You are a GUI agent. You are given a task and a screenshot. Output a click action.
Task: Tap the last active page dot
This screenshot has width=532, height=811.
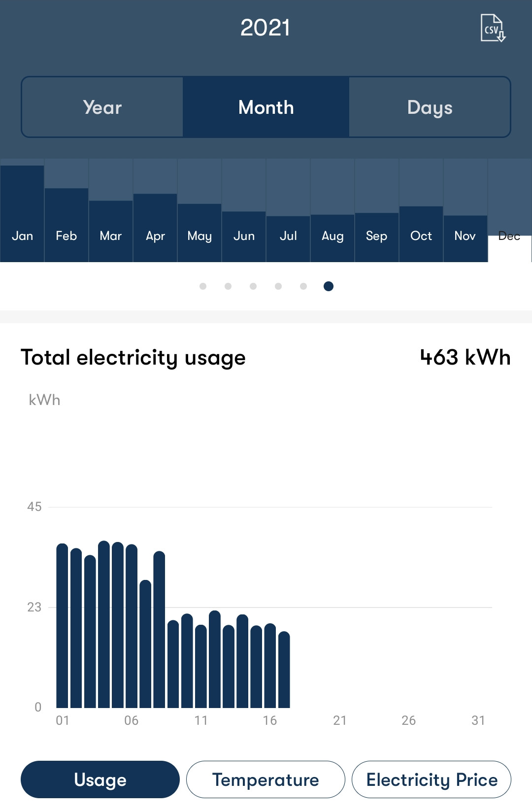coord(329,286)
